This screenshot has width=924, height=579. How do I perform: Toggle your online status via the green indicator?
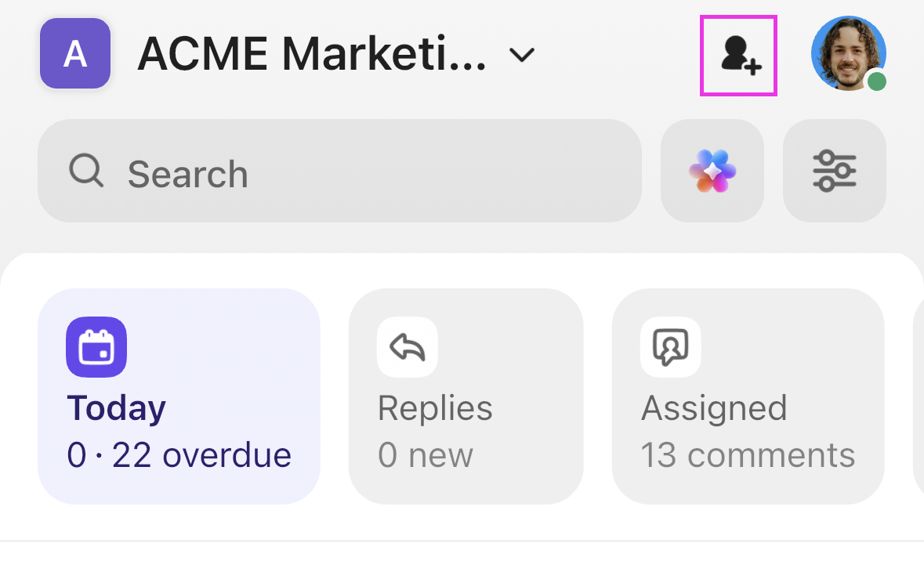coord(876,81)
